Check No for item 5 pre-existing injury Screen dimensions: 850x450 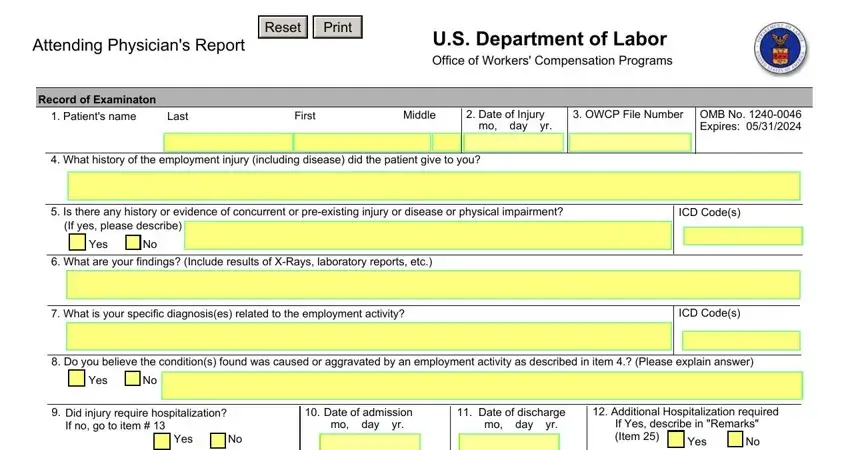point(133,242)
